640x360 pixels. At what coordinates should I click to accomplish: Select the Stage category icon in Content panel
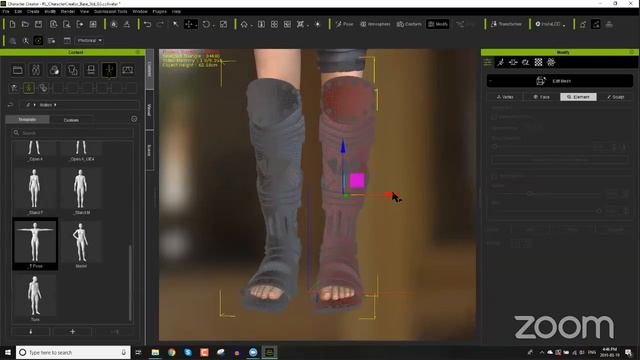91,70
